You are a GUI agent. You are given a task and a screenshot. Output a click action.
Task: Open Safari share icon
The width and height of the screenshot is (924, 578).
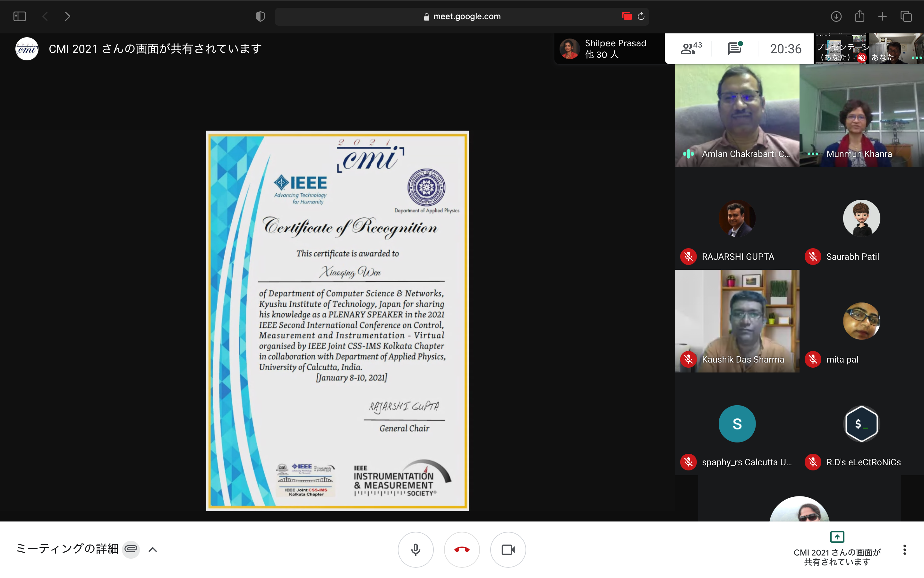[860, 16]
